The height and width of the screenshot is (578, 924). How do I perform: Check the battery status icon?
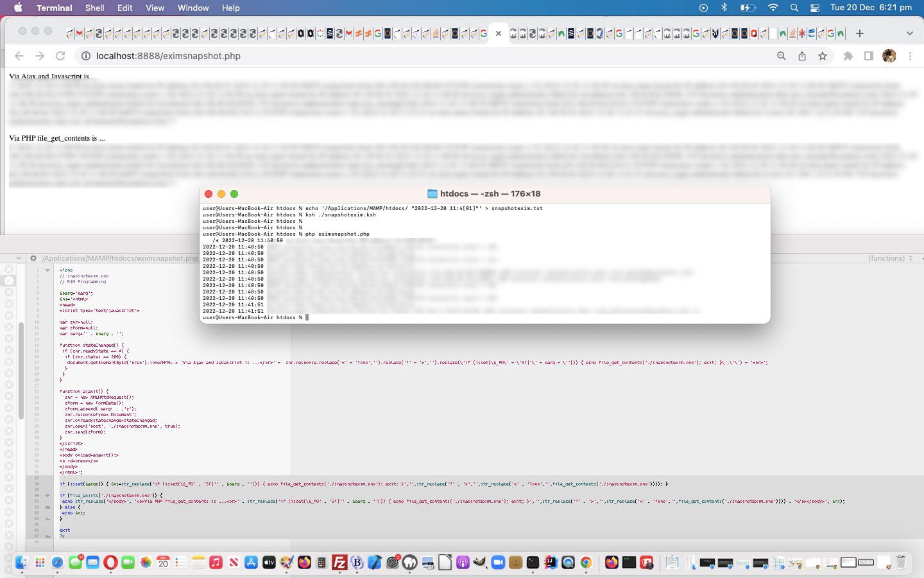tap(748, 8)
